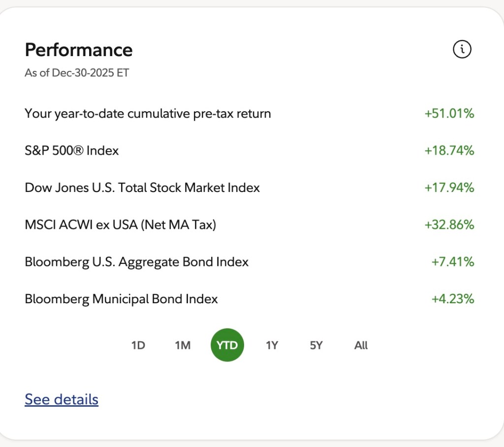This screenshot has width=504, height=447.
Task: Click the +18.74% S&P 500 value
Action: click(x=449, y=151)
